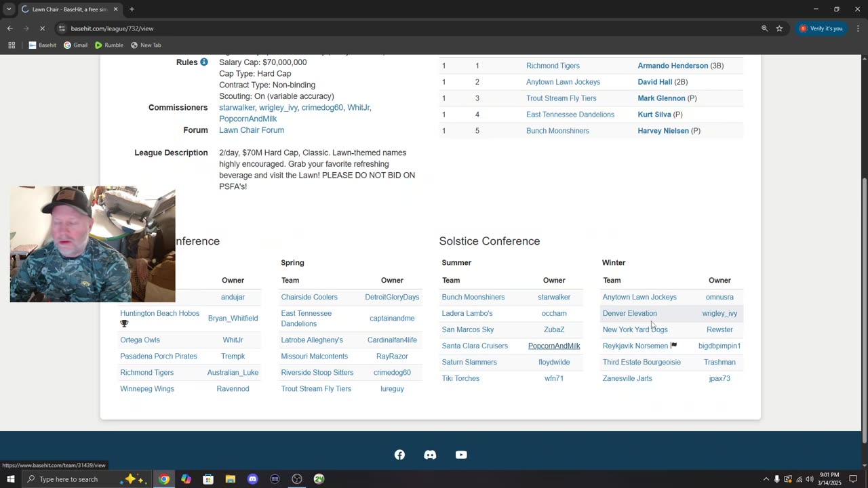
Task: Open the Discord app from the taskbar
Action: pyautogui.click(x=252, y=479)
